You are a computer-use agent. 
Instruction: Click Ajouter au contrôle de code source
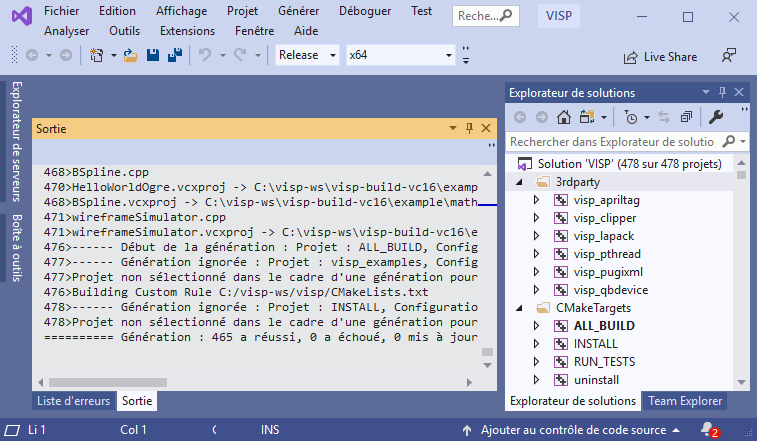tap(574, 430)
